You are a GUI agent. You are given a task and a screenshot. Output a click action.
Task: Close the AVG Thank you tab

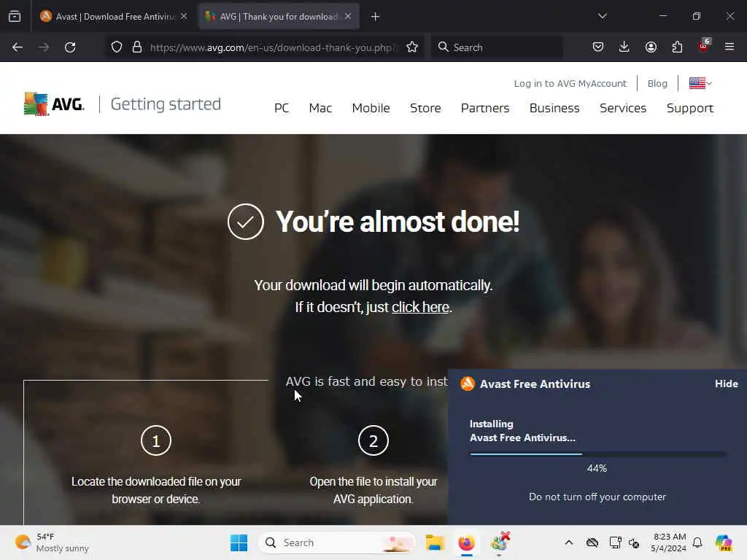(348, 16)
